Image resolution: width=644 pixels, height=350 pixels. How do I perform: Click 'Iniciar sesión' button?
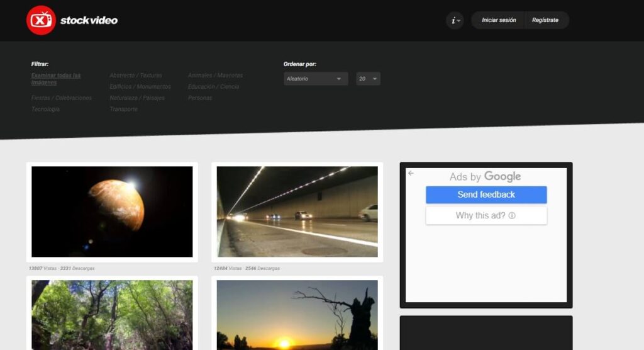tap(498, 20)
